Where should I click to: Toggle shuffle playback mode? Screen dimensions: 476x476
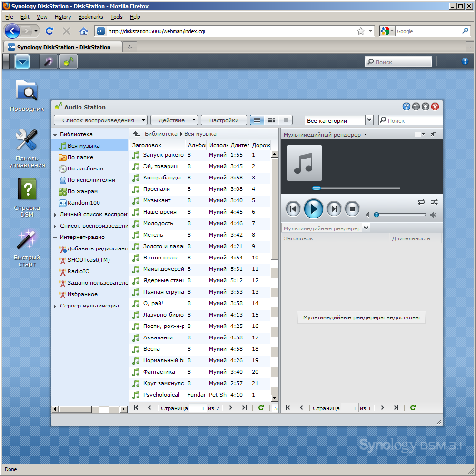click(x=435, y=202)
